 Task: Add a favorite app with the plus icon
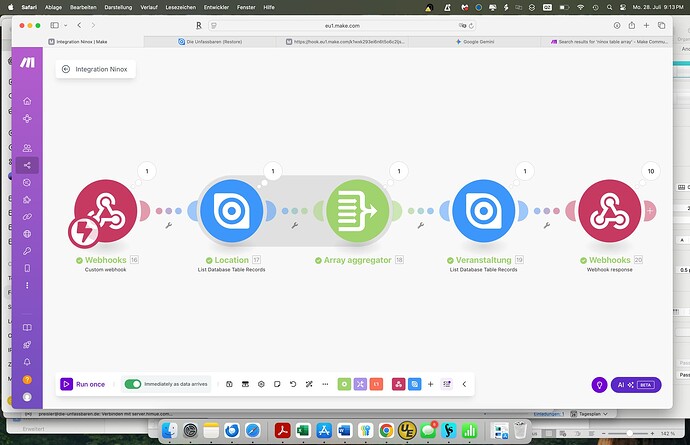point(430,384)
